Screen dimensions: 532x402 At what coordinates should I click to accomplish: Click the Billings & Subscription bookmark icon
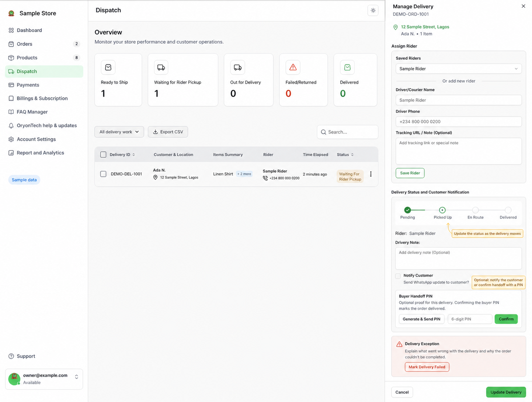point(11,98)
